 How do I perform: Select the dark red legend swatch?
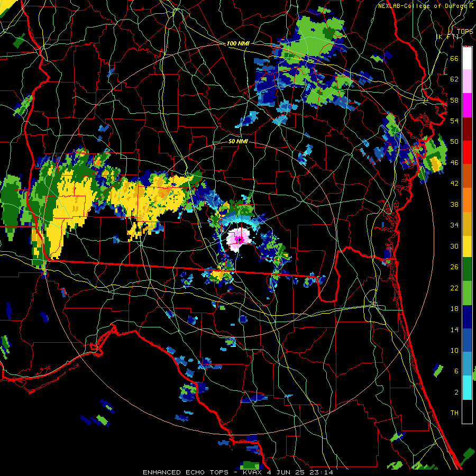467,129
